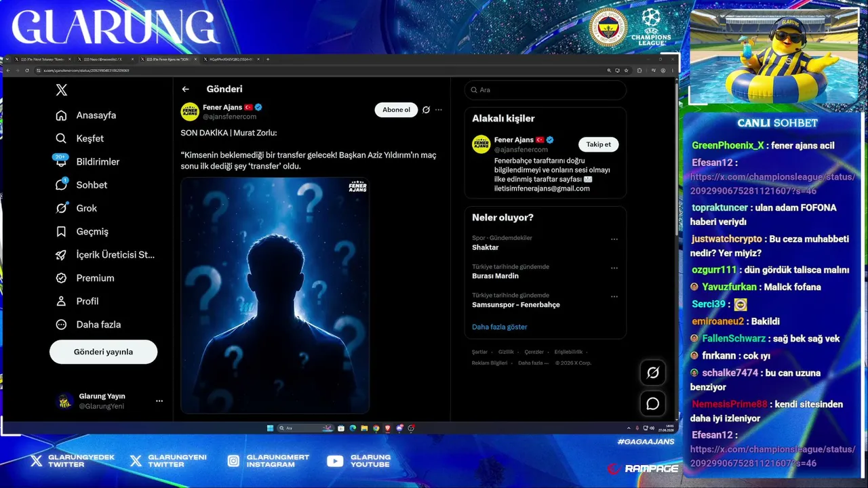This screenshot has width=868, height=488.
Task: Open more options for Samsunspor - Fenerbahçe trend
Action: (614, 296)
